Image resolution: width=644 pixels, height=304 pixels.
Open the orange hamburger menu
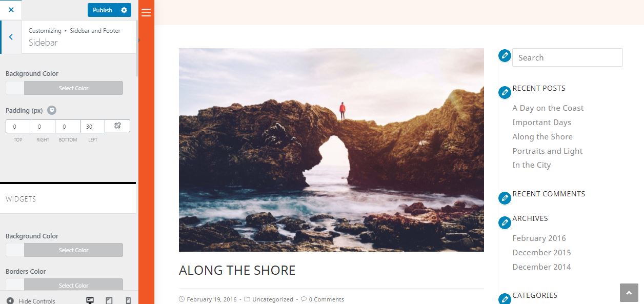146,12
